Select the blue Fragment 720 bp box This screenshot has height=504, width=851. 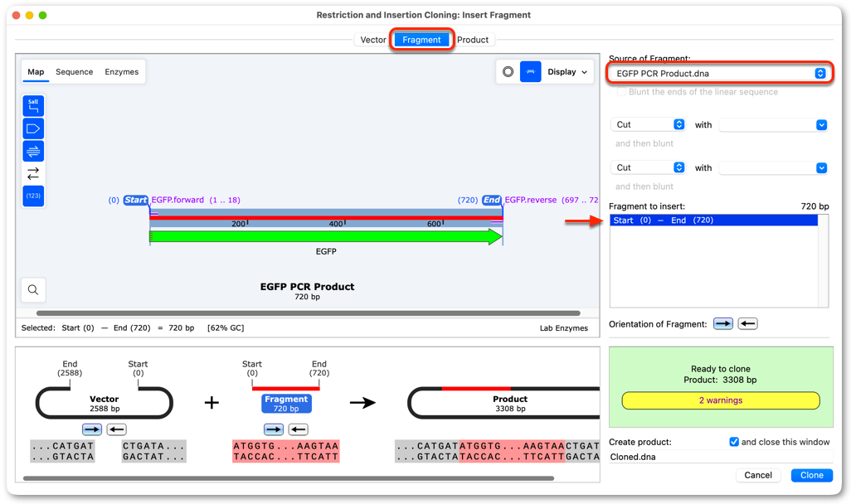point(286,404)
